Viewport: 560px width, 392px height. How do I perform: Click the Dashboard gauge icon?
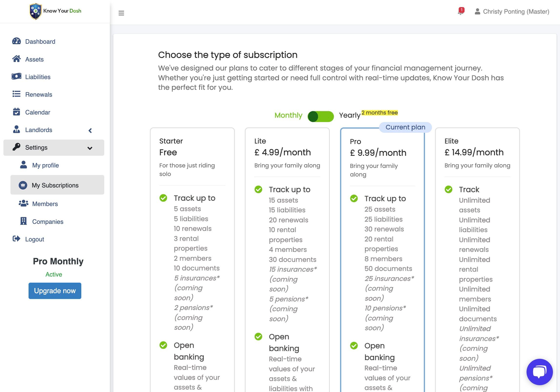(16, 41)
